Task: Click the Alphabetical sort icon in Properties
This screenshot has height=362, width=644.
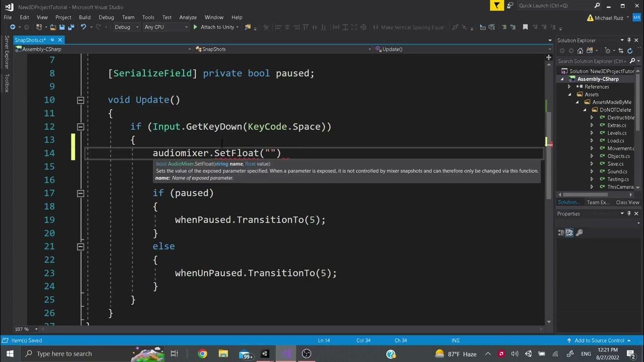Action: (x=570, y=232)
